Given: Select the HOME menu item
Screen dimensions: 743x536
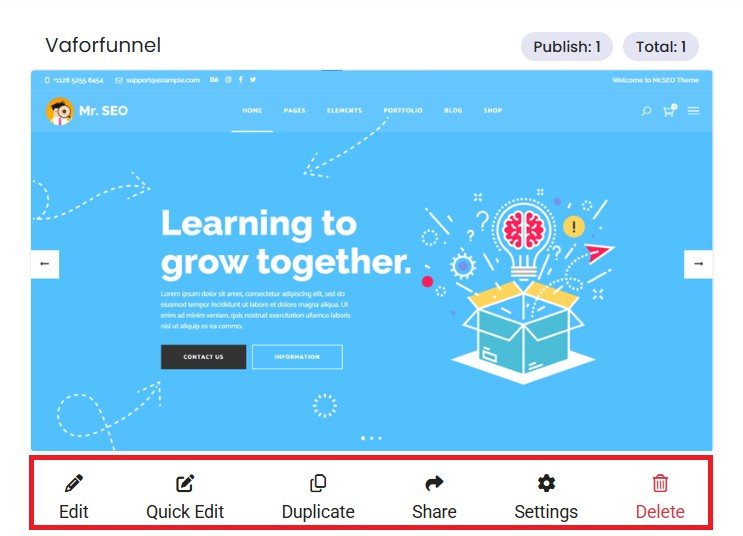Looking at the screenshot, I should (252, 111).
